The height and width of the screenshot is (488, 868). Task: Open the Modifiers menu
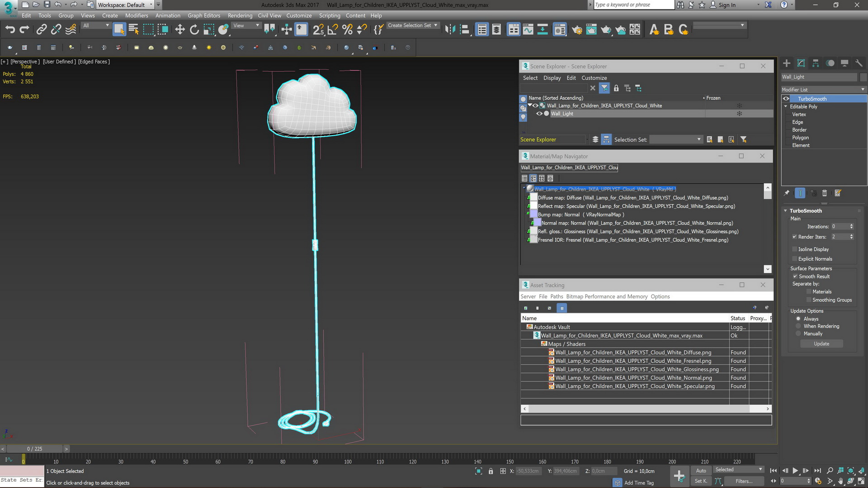coord(137,15)
